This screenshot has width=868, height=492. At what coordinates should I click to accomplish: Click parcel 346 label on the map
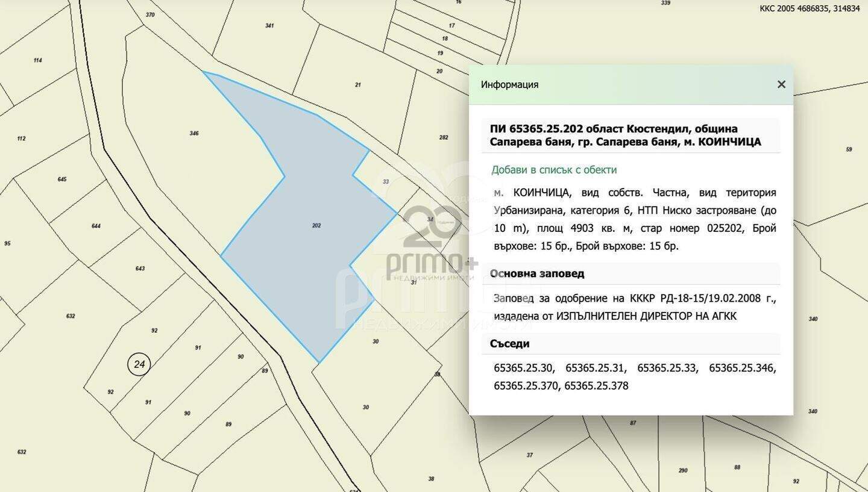(x=194, y=133)
